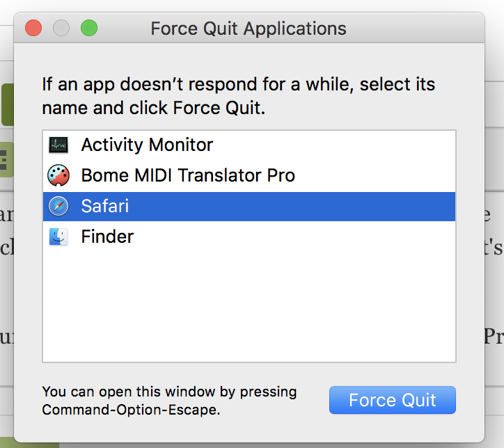The width and height of the screenshot is (504, 448).
Task: Select the Activity Monitor name in list
Action: pyautogui.click(x=147, y=145)
